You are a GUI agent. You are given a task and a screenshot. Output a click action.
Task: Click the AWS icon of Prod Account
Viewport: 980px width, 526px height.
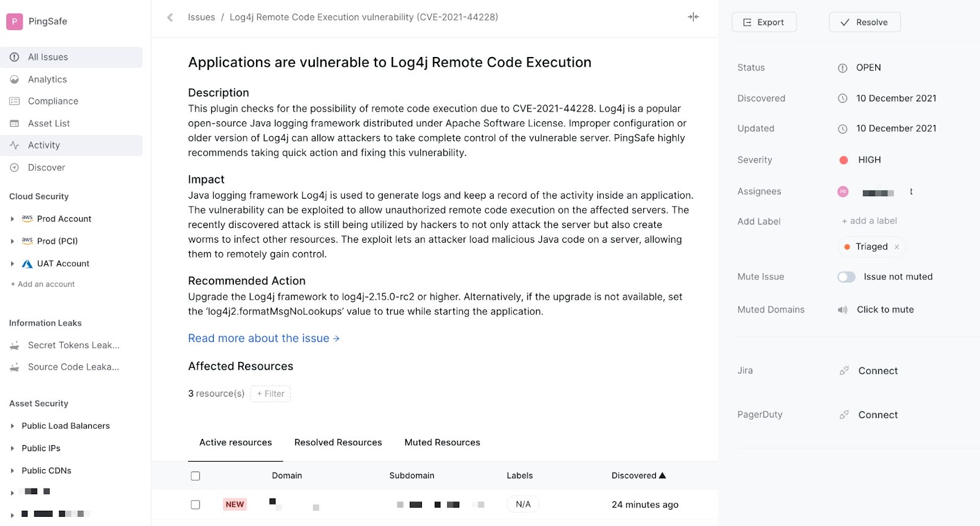tap(27, 218)
